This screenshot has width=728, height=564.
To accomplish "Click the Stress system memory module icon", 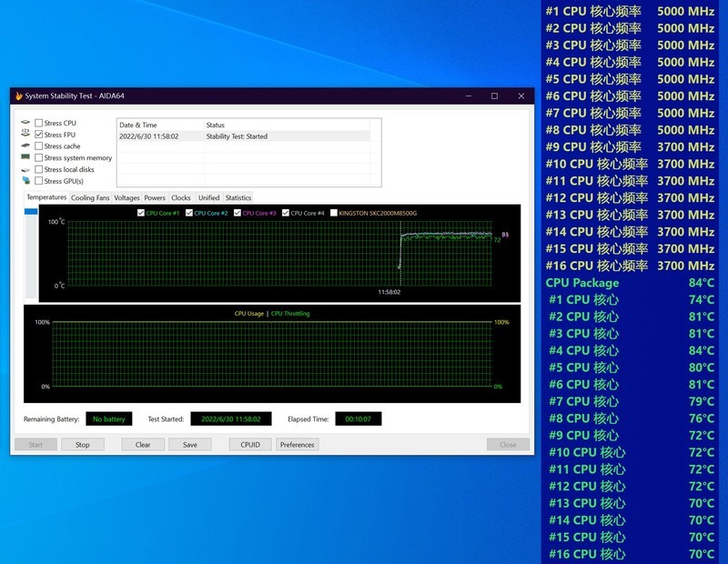I will pyautogui.click(x=25, y=158).
